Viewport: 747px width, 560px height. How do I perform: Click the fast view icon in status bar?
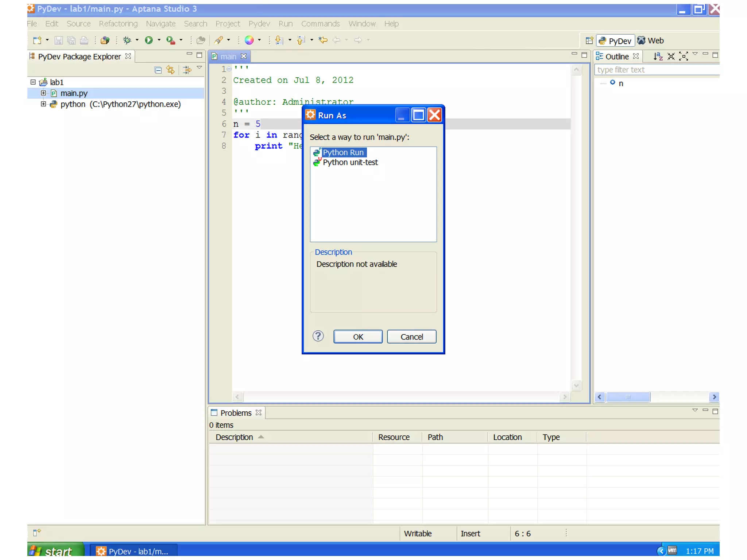36,533
